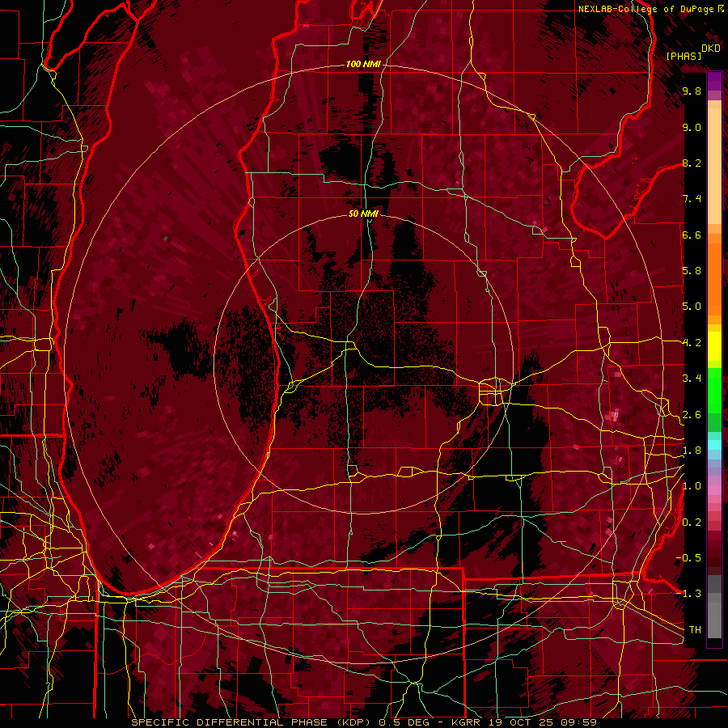Select the 1.0 legend value
The height and width of the screenshot is (728, 728).
coord(692,486)
